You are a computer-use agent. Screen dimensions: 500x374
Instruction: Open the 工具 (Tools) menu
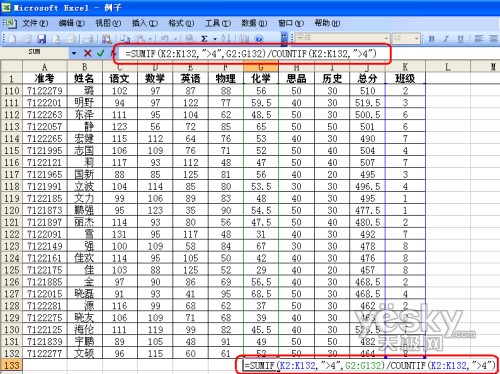218,23
